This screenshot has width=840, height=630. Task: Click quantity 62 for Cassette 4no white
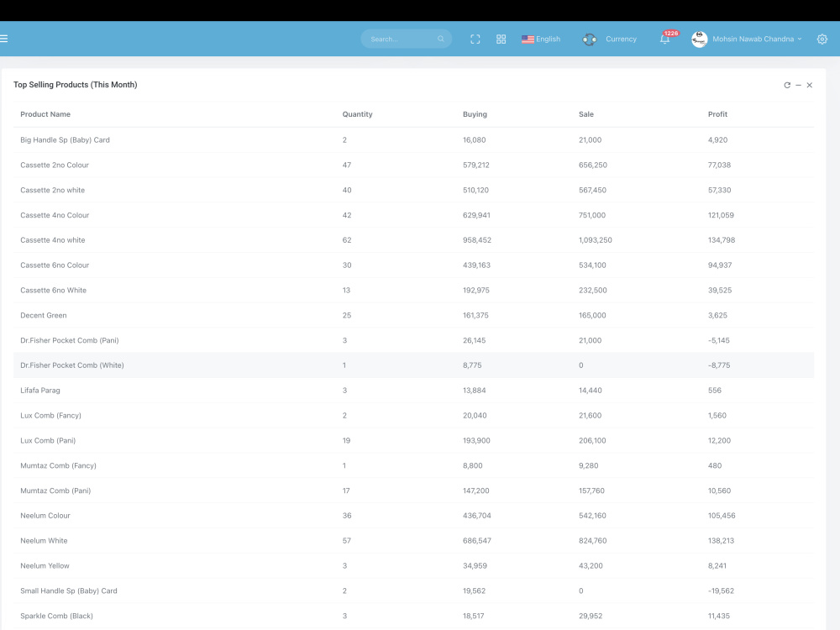coord(347,240)
